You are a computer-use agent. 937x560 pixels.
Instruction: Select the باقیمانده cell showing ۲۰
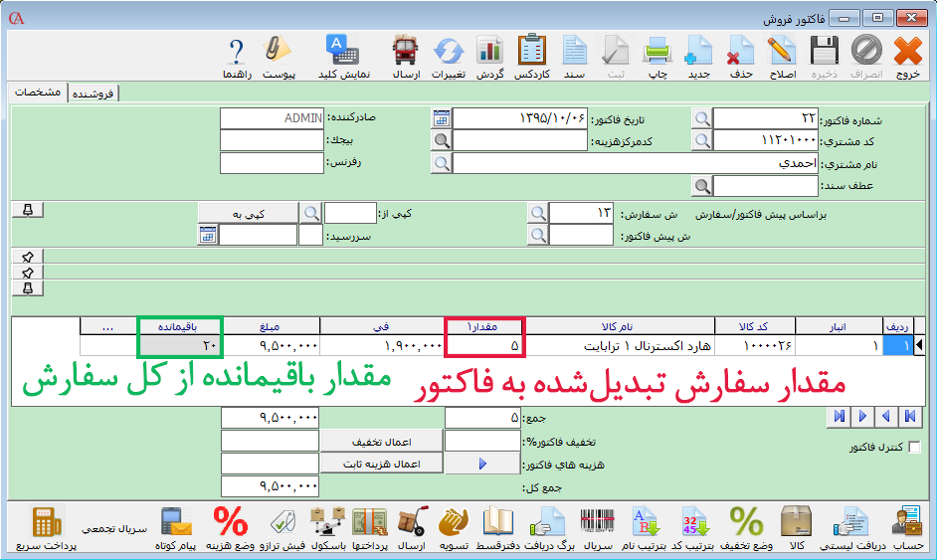(x=180, y=345)
